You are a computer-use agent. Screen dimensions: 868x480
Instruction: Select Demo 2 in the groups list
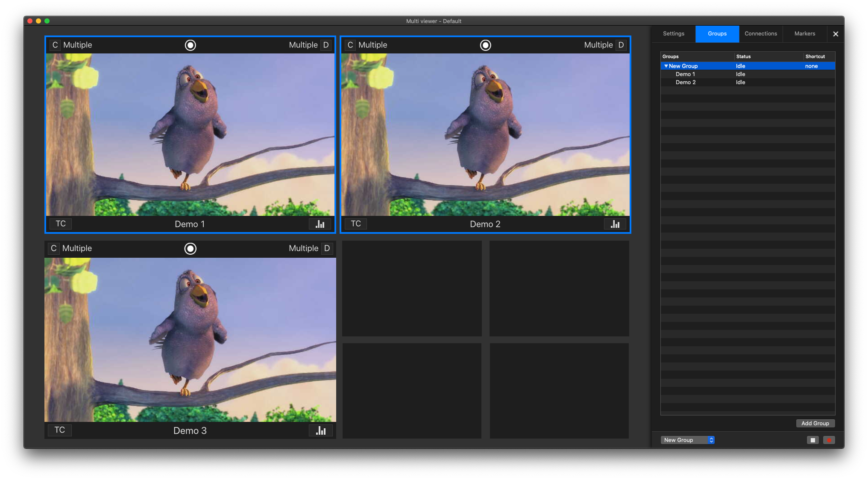(x=686, y=82)
